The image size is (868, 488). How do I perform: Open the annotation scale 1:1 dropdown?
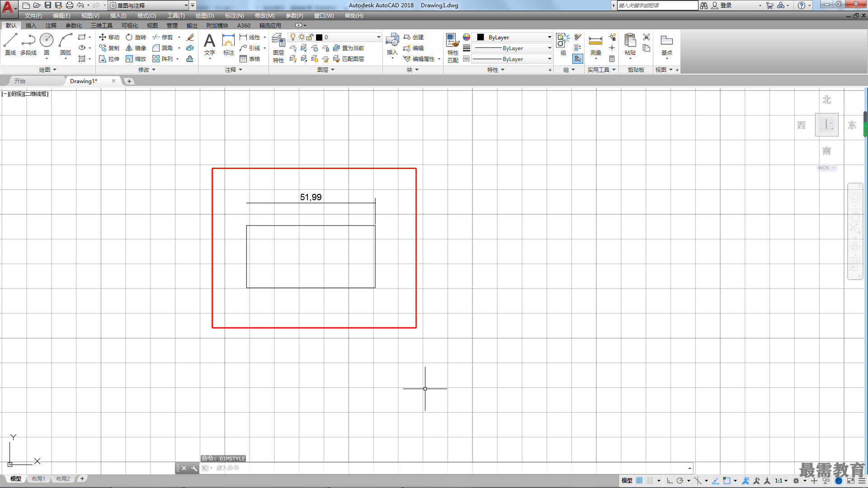[x=781, y=481]
